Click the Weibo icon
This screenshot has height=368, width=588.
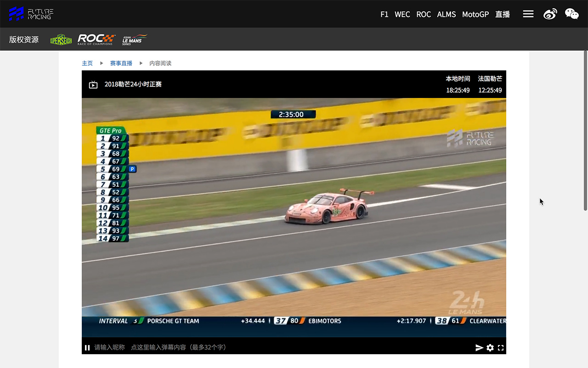pyautogui.click(x=550, y=14)
